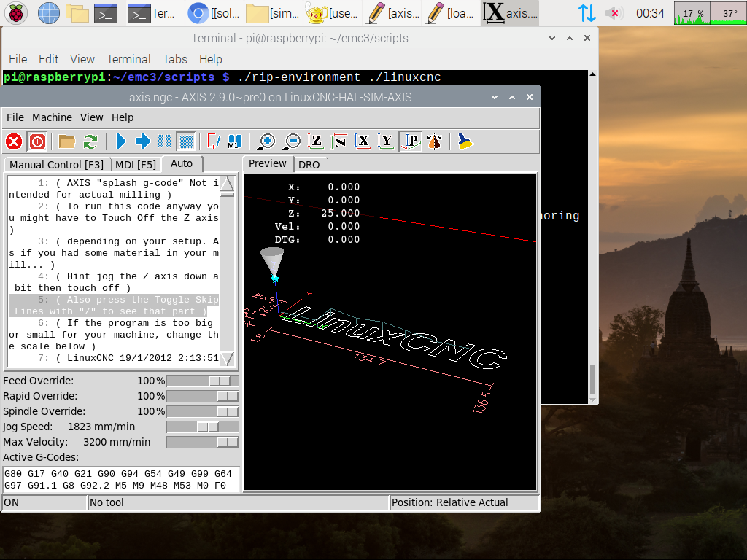Viewport: 747px width, 560px height.
Task: Stop program execution with the square icon
Action: point(186,141)
